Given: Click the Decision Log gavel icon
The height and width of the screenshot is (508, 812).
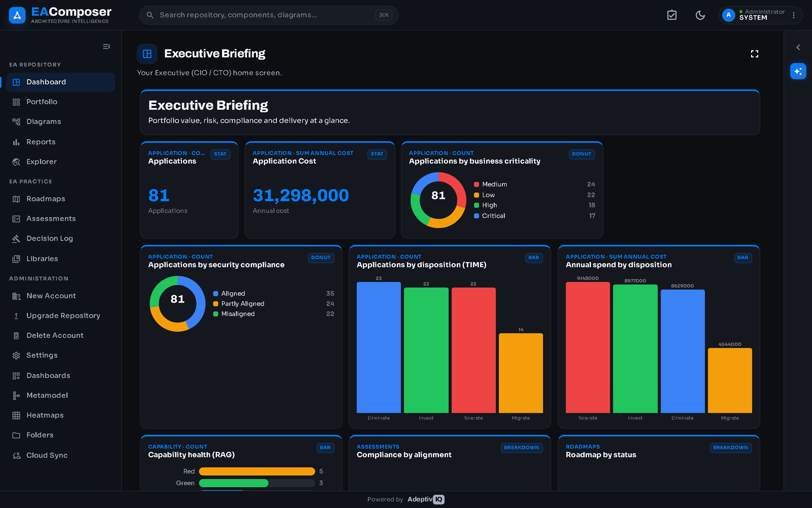Looking at the screenshot, I should tap(16, 239).
